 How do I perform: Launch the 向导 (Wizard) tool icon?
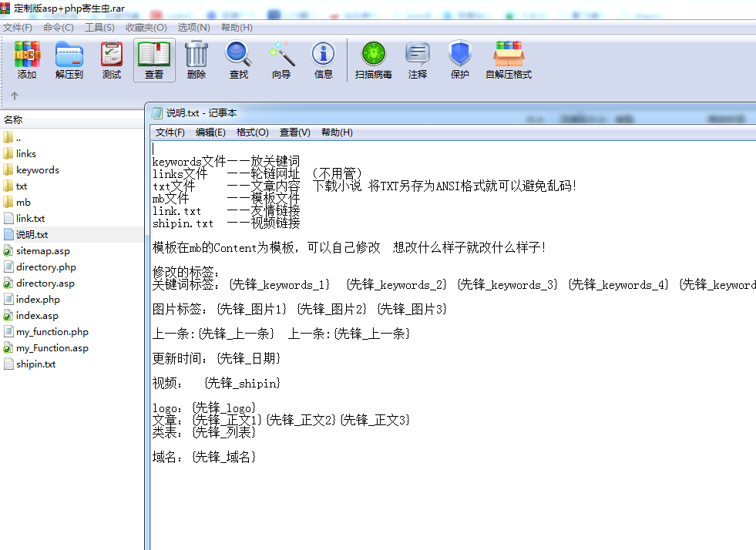[x=281, y=60]
